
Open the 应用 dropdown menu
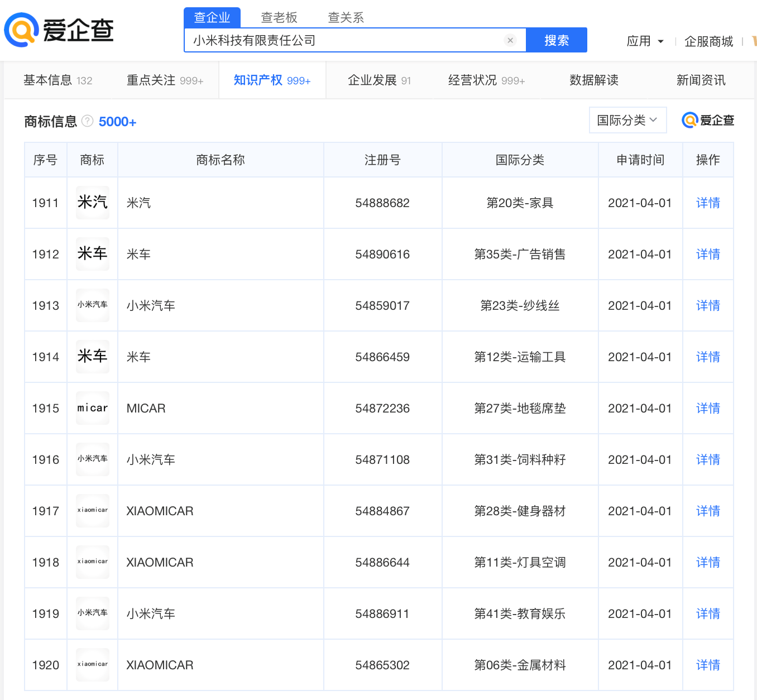pyautogui.click(x=645, y=41)
